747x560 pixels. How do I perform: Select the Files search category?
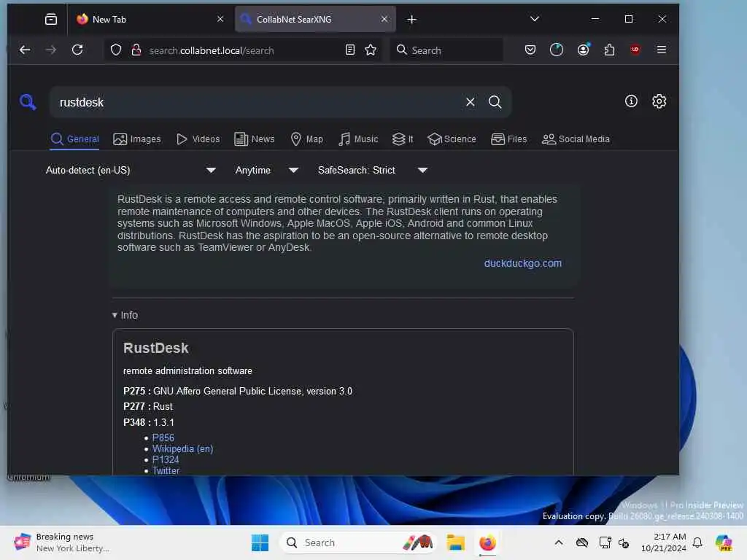pos(508,139)
